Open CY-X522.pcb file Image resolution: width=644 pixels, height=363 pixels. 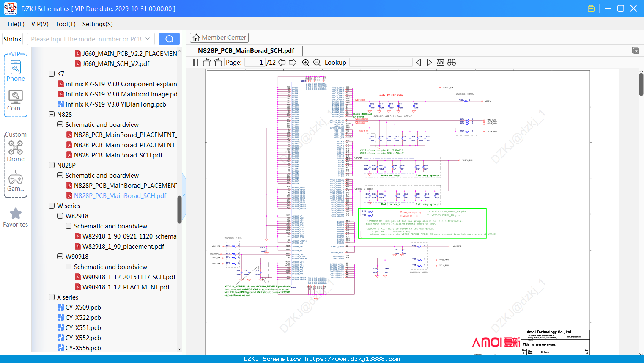click(x=83, y=317)
